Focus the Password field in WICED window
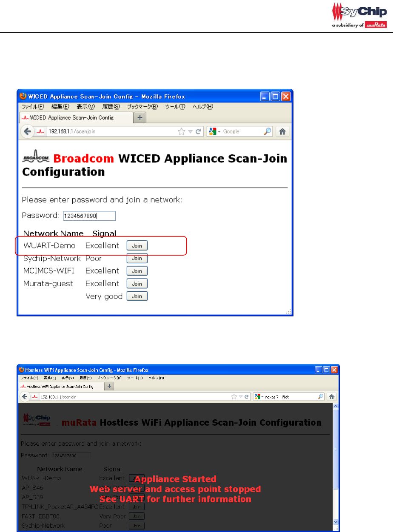Viewport: 393px width, 532px height. (x=89, y=216)
